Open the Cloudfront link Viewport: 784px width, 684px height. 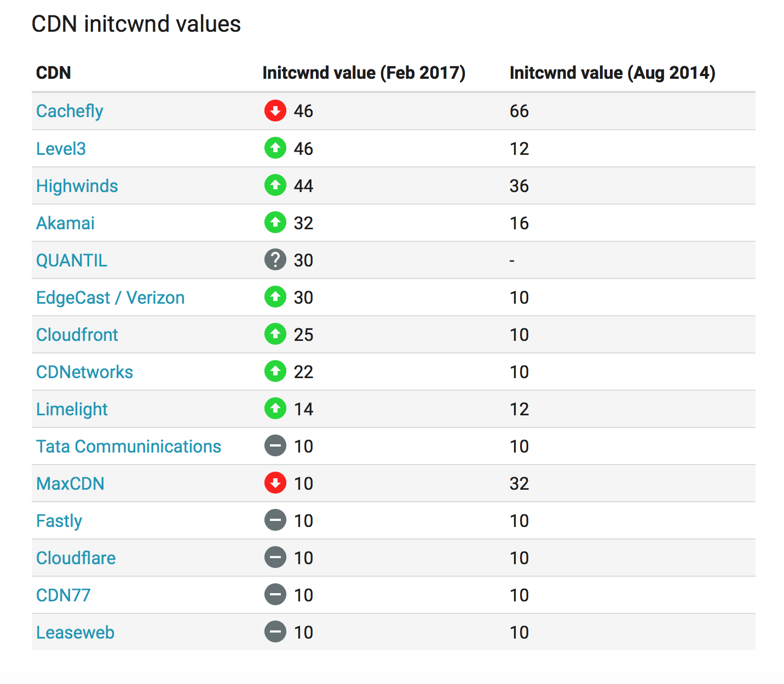(77, 335)
